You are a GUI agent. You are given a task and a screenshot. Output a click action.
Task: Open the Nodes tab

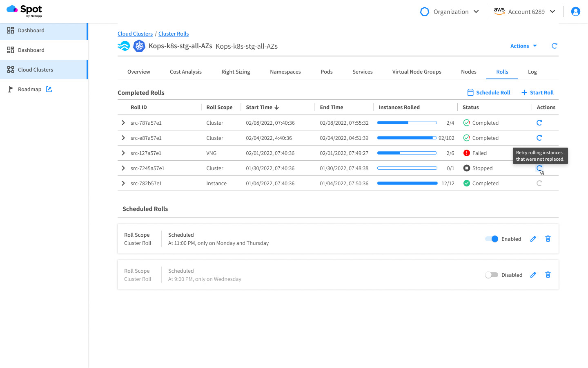[x=469, y=72]
